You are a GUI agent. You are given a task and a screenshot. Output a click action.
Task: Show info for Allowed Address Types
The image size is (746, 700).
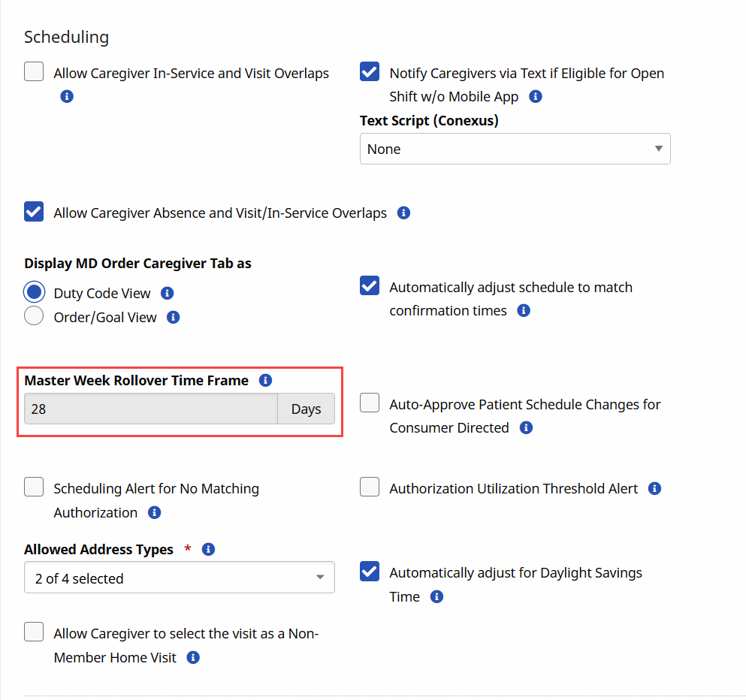(209, 550)
